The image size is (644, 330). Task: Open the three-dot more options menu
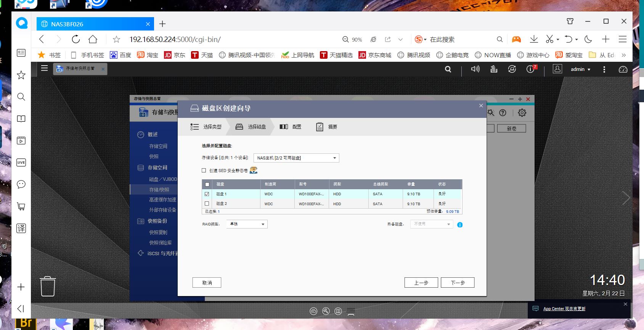(x=604, y=69)
